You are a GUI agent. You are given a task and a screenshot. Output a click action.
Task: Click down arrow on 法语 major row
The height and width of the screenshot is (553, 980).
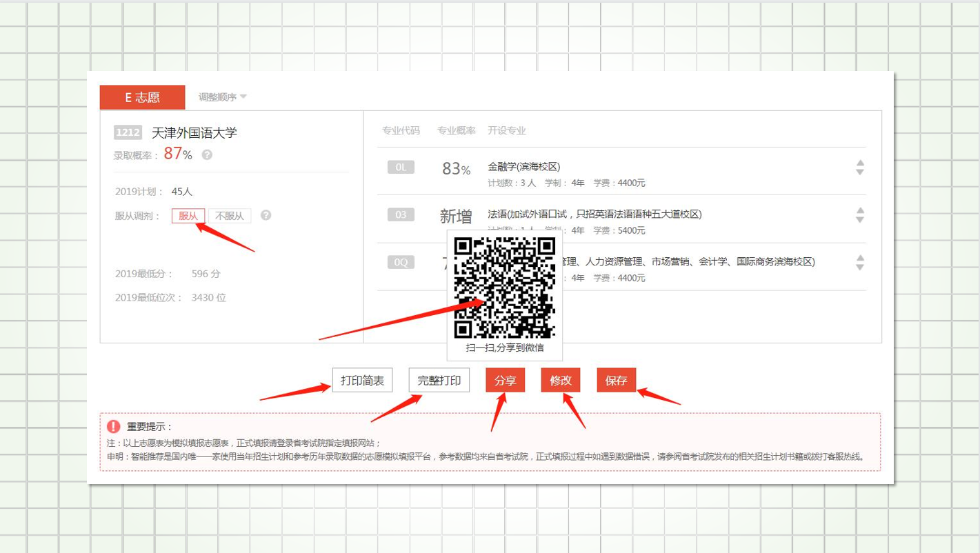(859, 220)
